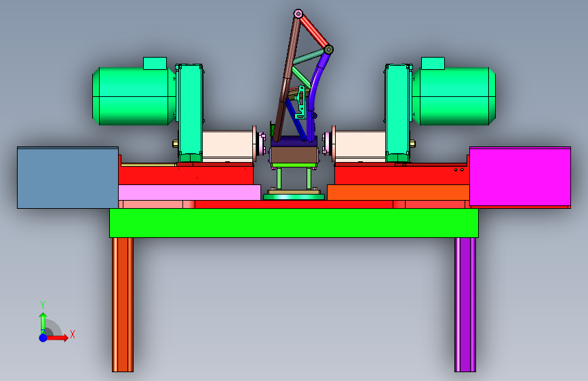This screenshot has height=381, width=588.
Task: Select the magenta box on right side
Action: [x=520, y=177]
